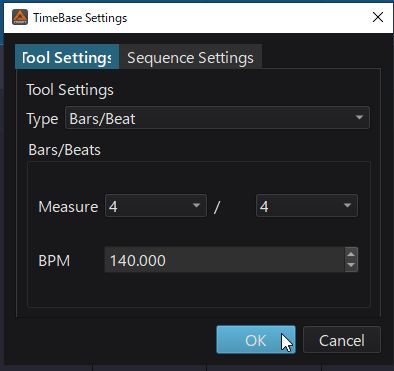Expand the Type dropdown arrow
The height and width of the screenshot is (371, 394).
point(359,118)
